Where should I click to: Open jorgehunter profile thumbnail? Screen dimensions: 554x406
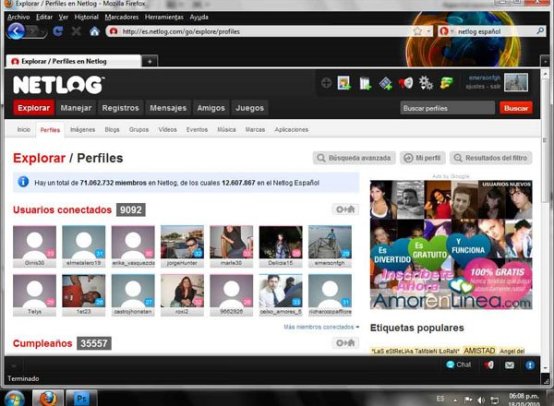pyautogui.click(x=182, y=246)
